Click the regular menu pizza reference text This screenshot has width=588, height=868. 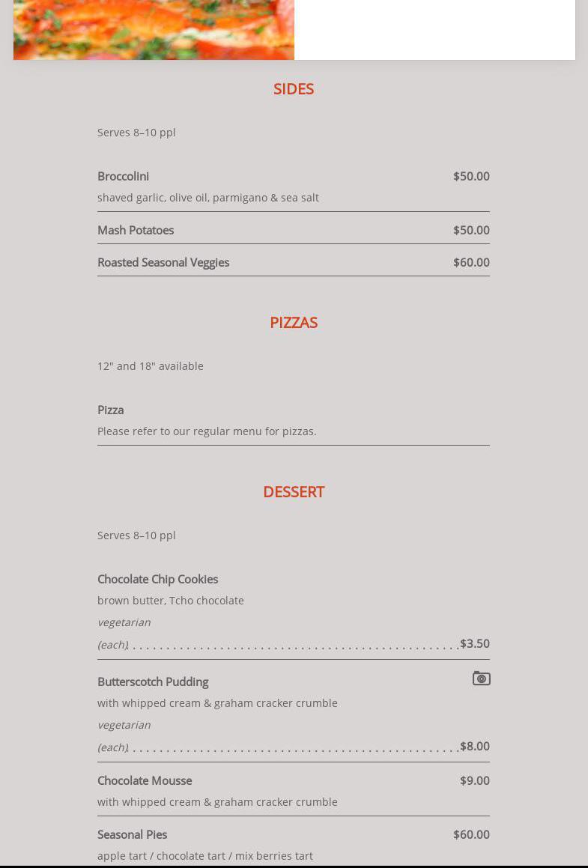click(x=207, y=431)
